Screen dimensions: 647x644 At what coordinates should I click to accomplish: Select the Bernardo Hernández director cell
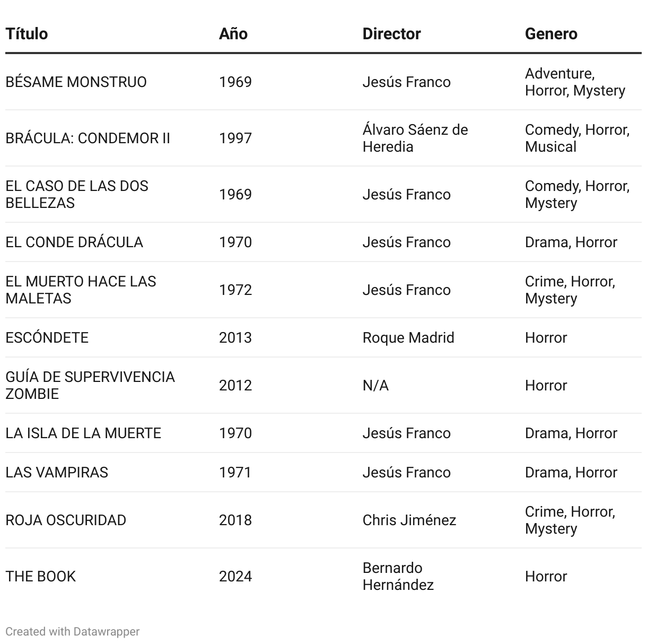tap(398, 577)
